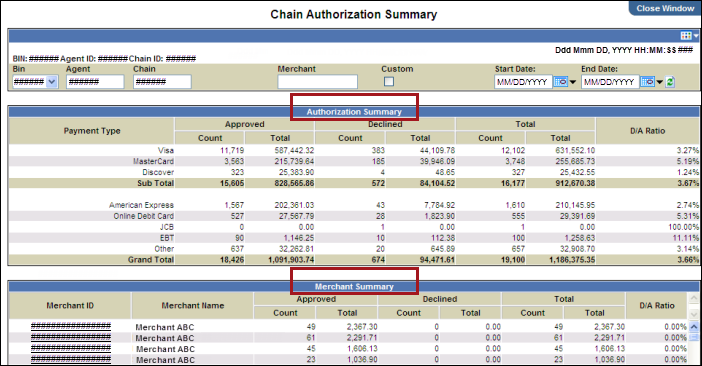This screenshot has height=366, width=702.
Task: Click Authorization Summary D/A Ratio header
Action: point(647,131)
